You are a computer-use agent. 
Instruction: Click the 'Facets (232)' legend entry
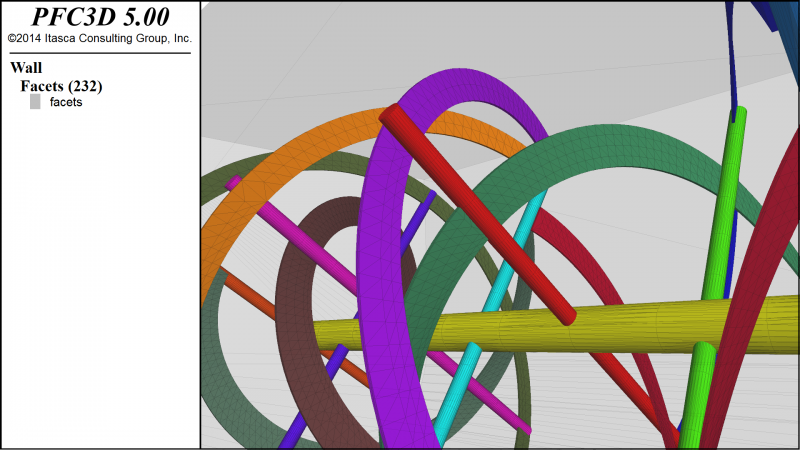pos(61,86)
